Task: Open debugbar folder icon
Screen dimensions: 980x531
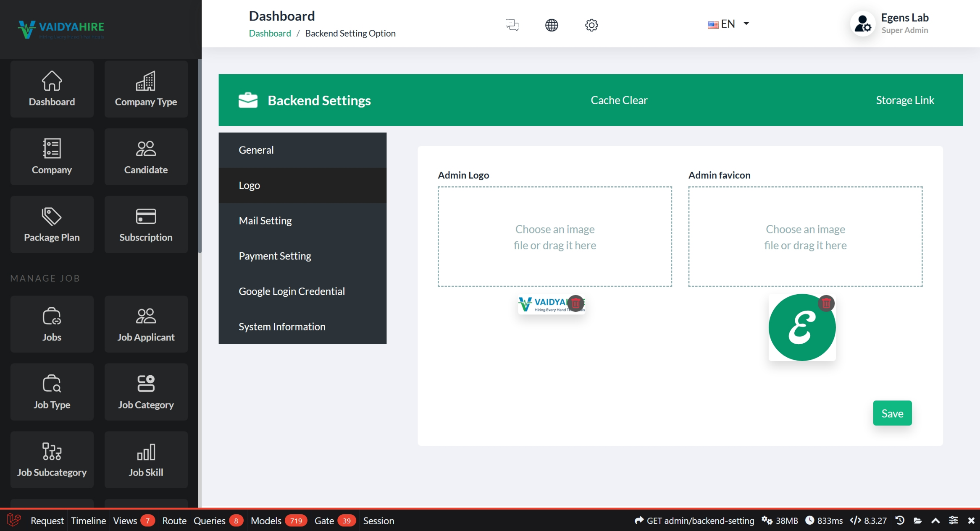Action: tap(917, 521)
